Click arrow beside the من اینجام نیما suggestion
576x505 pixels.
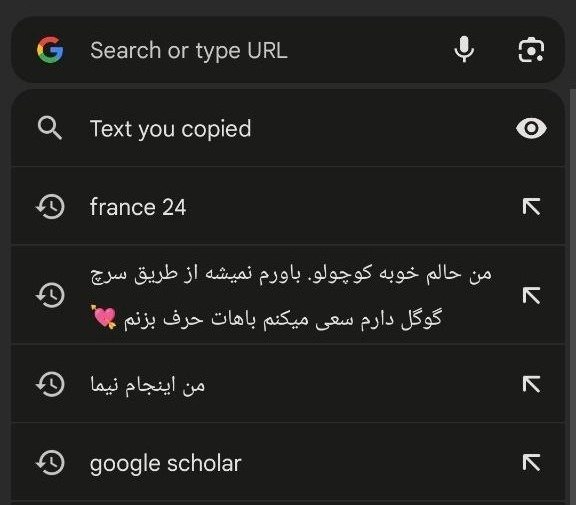(x=531, y=384)
